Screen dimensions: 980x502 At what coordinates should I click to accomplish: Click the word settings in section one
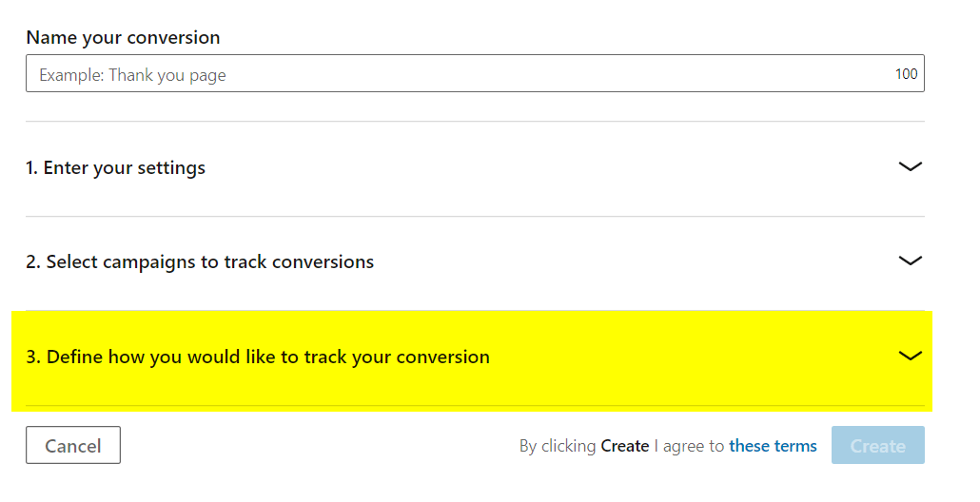pos(173,168)
